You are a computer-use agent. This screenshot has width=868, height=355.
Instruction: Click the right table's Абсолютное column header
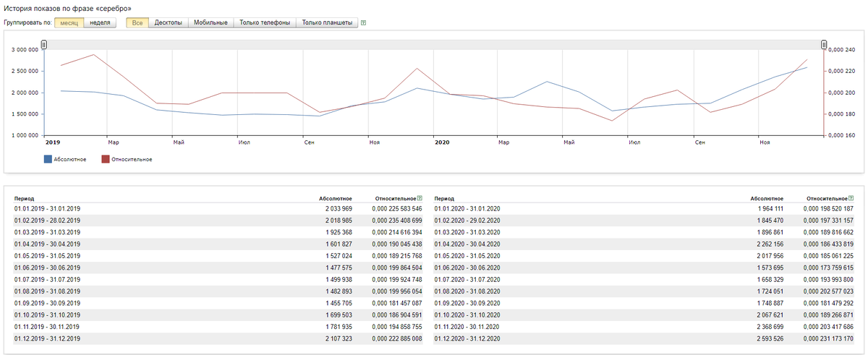tap(767, 197)
